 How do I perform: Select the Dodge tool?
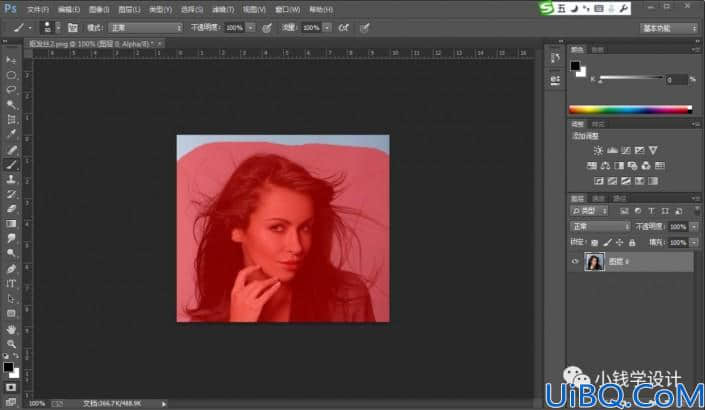11,253
